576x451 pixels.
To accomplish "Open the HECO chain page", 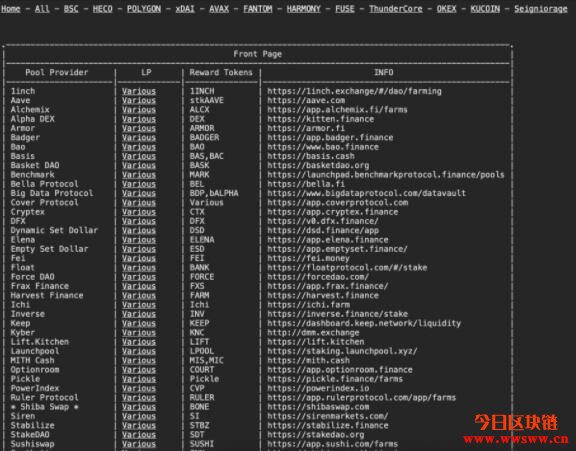I will 102,8.
